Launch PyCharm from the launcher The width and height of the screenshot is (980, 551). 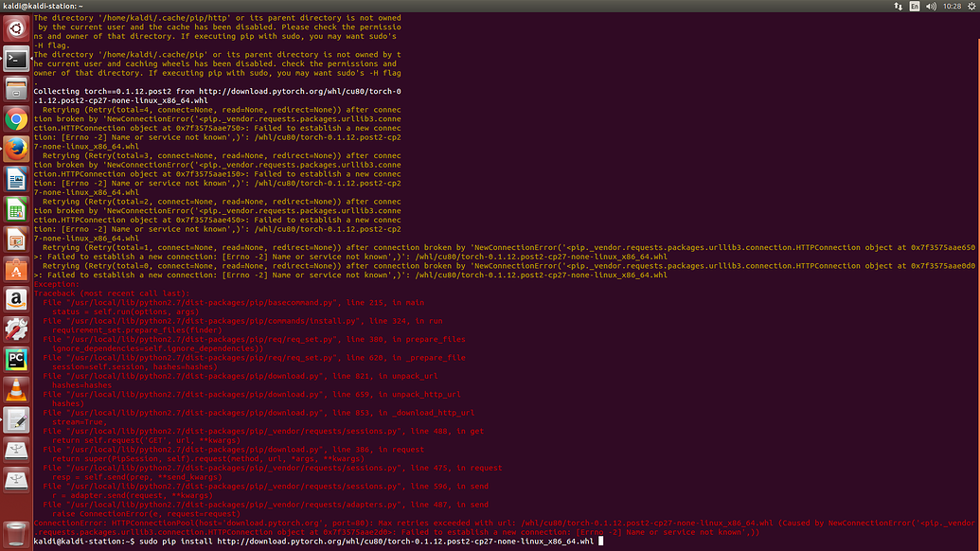tap(15, 359)
